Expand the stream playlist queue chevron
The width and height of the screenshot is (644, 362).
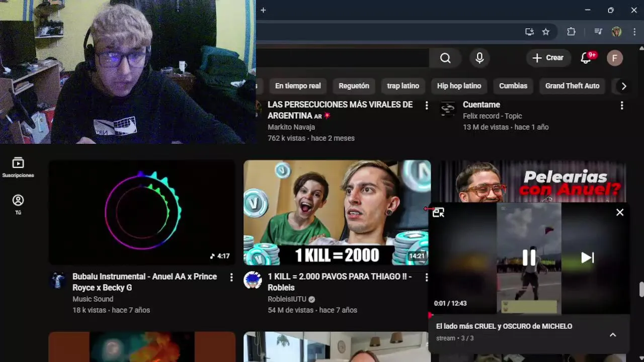(613, 335)
